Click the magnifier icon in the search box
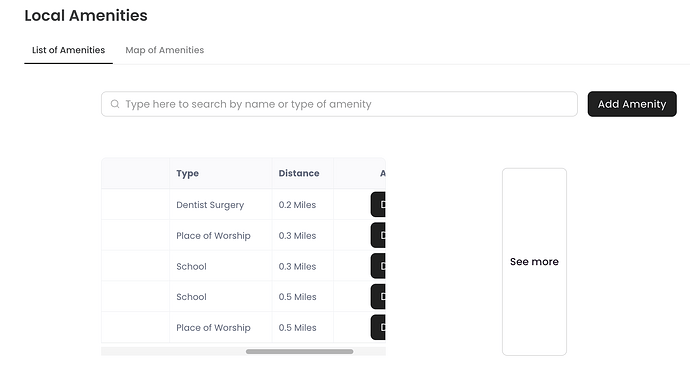 pos(115,104)
